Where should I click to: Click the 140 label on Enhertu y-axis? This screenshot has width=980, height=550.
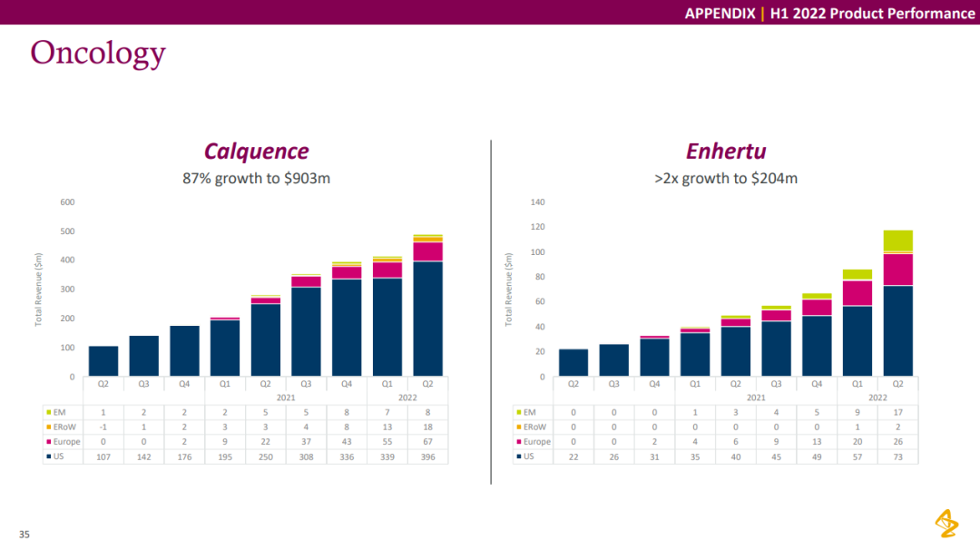537,201
